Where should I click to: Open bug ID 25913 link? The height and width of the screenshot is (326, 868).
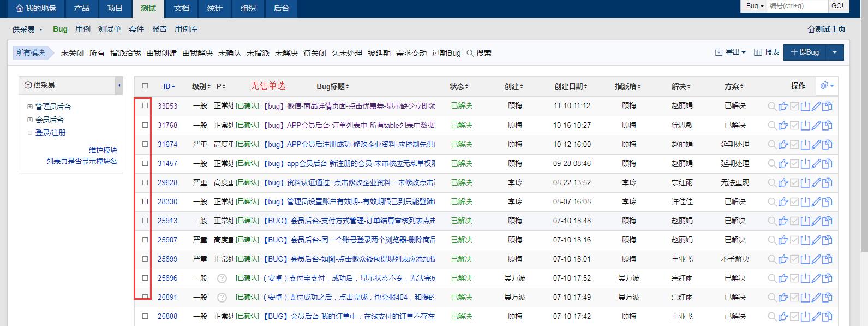point(167,221)
